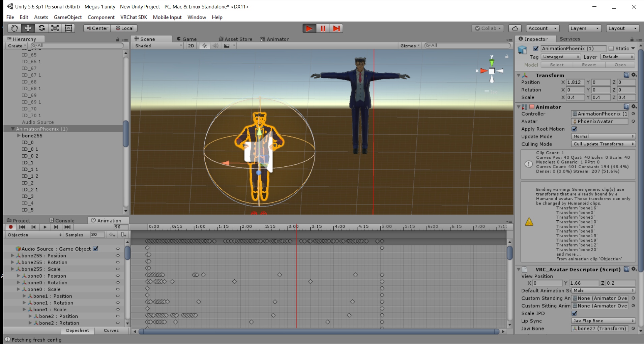Toggle scene lighting sun icon
Image resolution: width=644 pixels, height=344 pixels.
(205, 46)
